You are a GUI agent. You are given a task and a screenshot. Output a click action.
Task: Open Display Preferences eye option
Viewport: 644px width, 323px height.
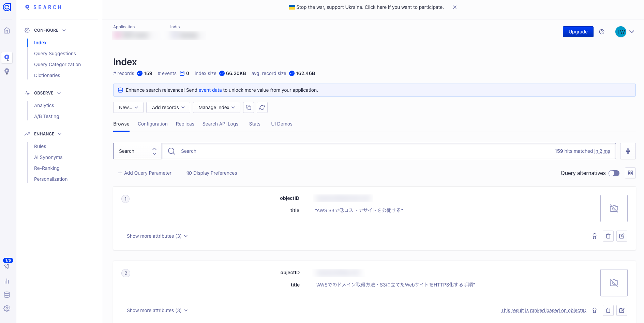click(x=212, y=173)
